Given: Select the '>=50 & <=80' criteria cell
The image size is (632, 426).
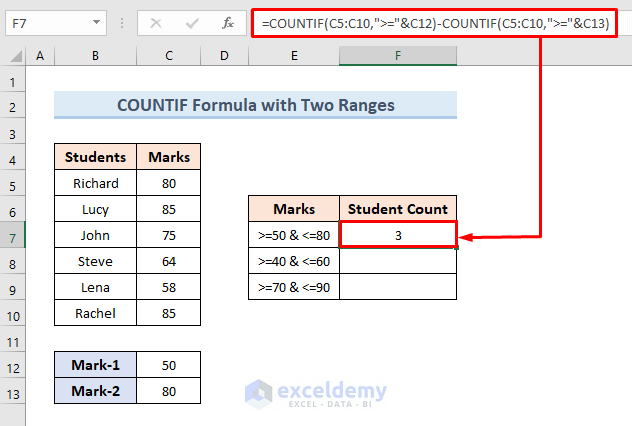Looking at the screenshot, I should click(294, 235).
